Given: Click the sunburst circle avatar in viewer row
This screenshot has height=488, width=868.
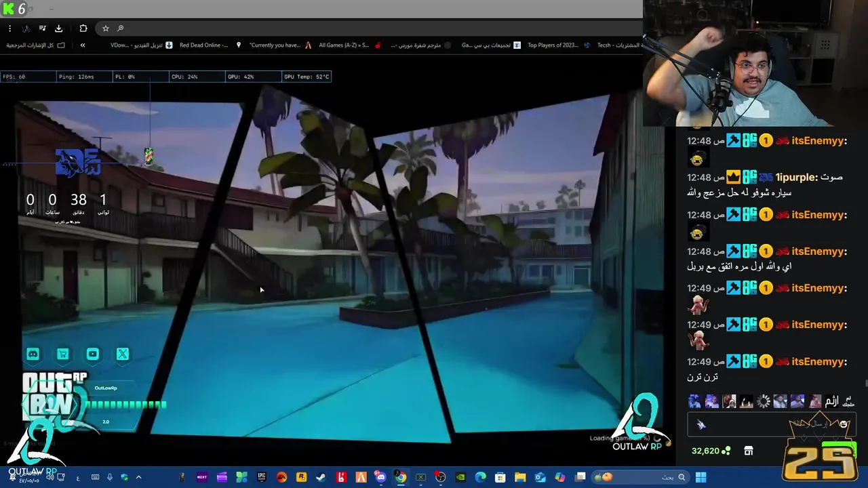Looking at the screenshot, I should (764, 401).
